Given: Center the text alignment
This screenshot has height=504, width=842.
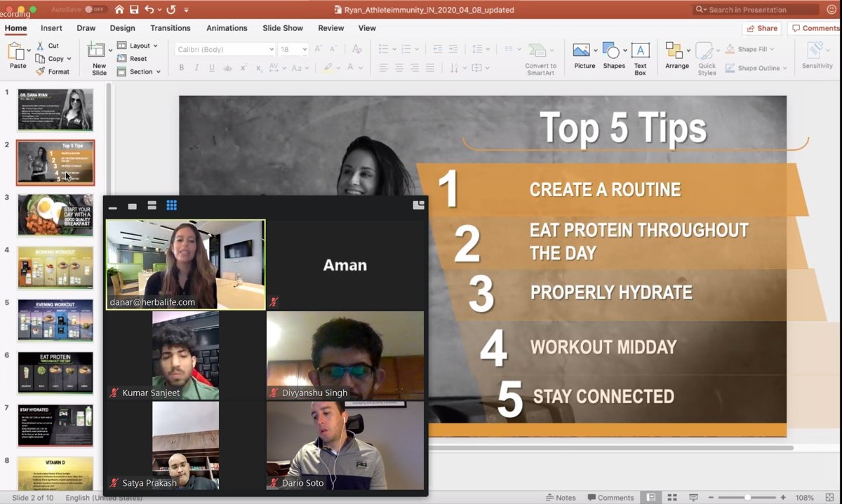Looking at the screenshot, I should 399,68.
